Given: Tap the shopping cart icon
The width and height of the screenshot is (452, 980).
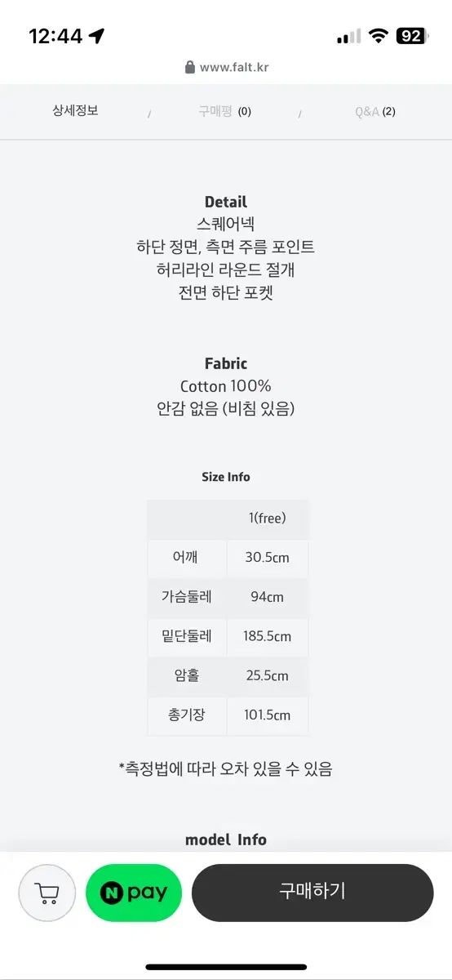Looking at the screenshot, I should pos(47,893).
